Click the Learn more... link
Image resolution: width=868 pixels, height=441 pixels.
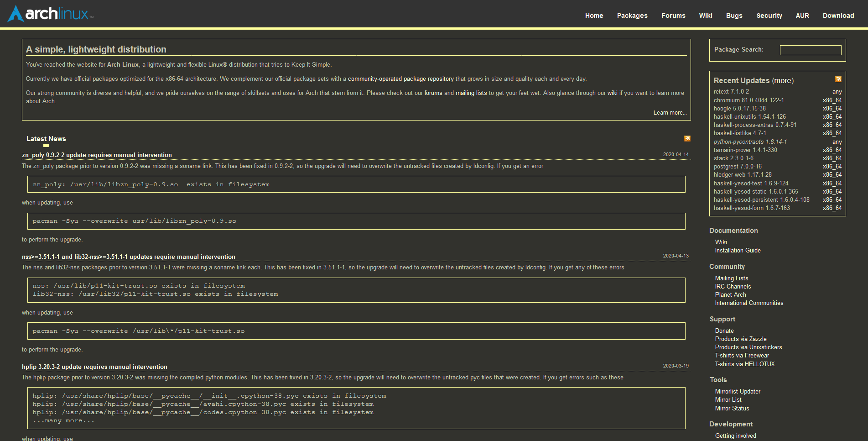coord(670,113)
